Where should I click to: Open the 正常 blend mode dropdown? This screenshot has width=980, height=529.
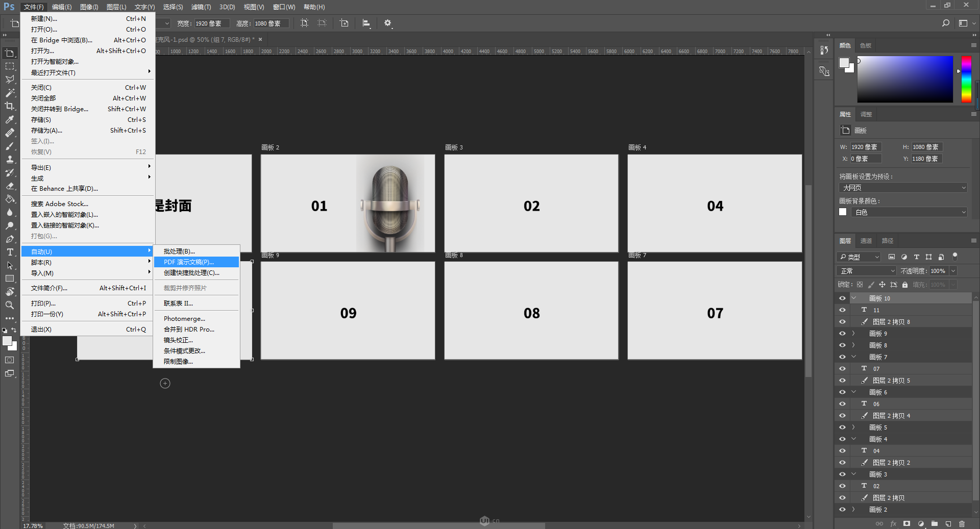coord(867,271)
